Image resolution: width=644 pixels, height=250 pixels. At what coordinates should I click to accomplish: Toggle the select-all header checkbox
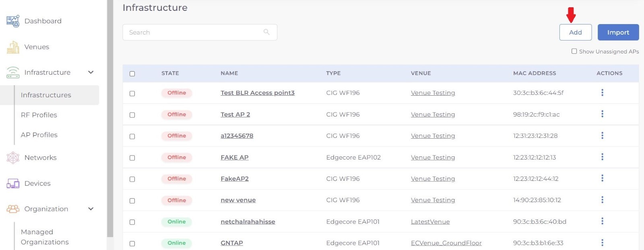click(x=132, y=74)
